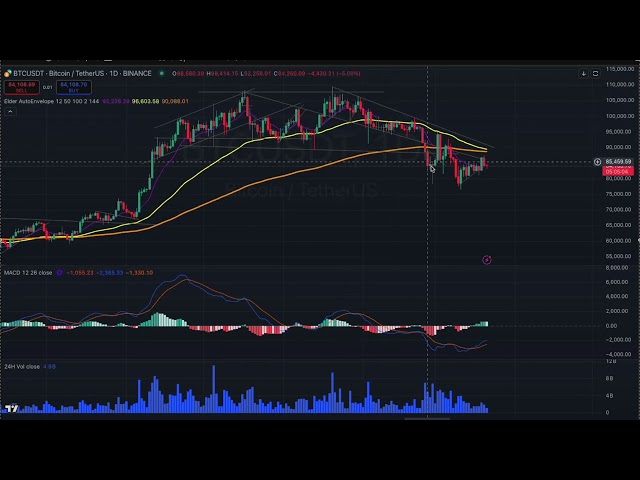Click the down-arrow pane button at top right

click(584, 73)
